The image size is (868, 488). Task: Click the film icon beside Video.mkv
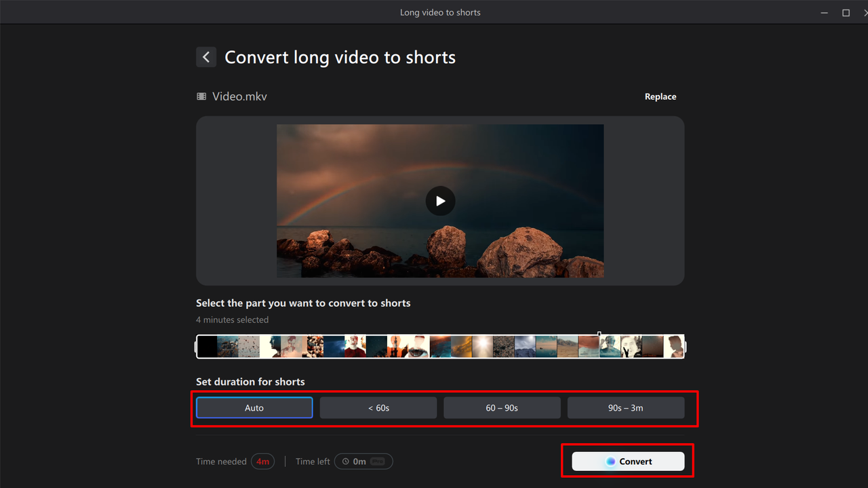(x=201, y=96)
